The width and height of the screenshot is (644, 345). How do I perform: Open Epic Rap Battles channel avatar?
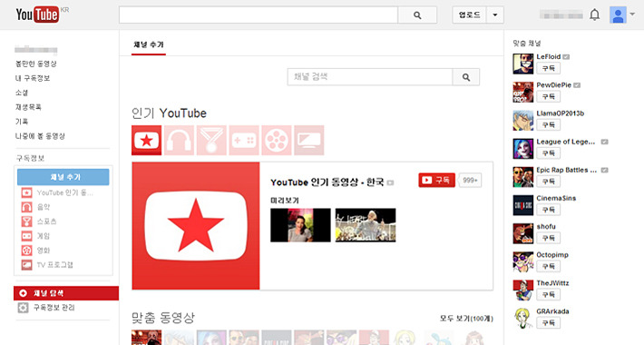522,177
